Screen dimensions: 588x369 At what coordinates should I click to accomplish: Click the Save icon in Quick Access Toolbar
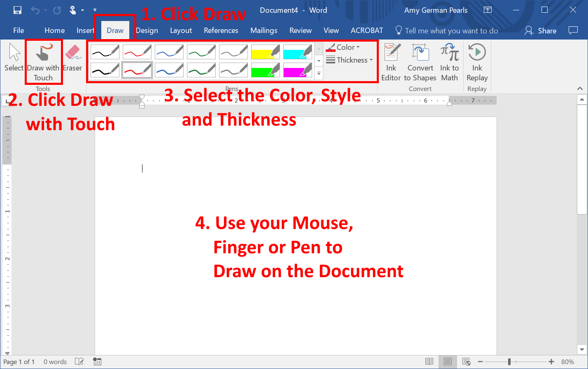click(x=17, y=10)
